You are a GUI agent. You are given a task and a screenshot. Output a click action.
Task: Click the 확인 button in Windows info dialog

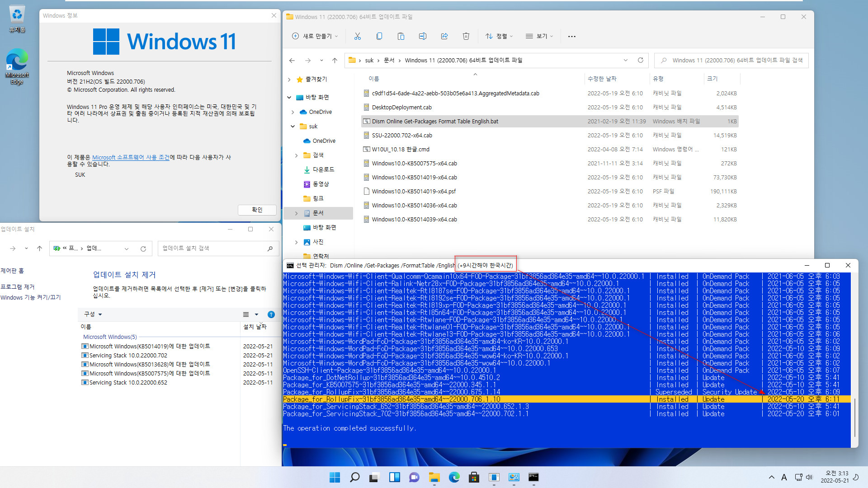[257, 210]
